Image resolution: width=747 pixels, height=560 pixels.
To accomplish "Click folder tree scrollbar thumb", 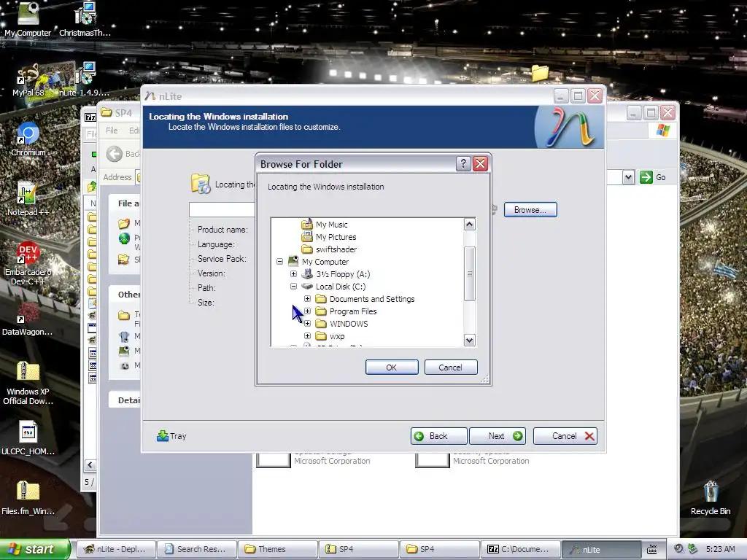I will 469,274.
